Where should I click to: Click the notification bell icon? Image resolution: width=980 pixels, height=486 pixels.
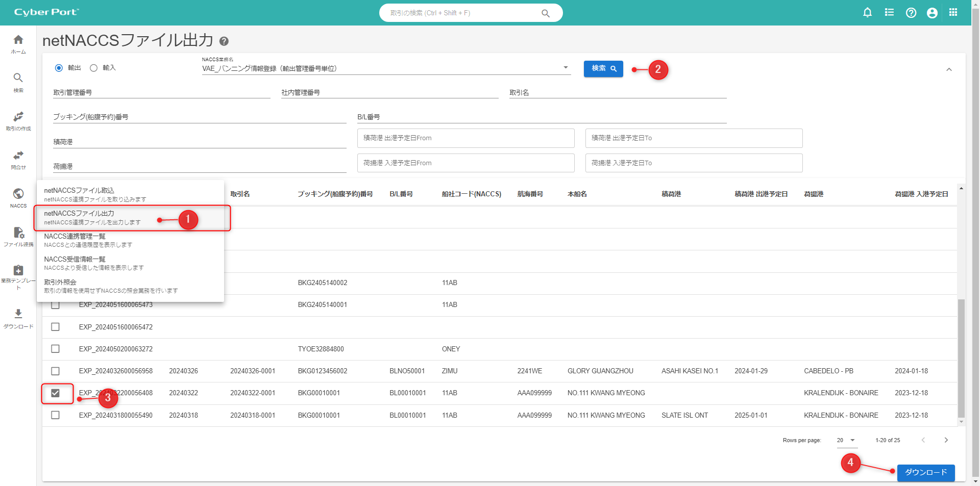click(x=867, y=13)
